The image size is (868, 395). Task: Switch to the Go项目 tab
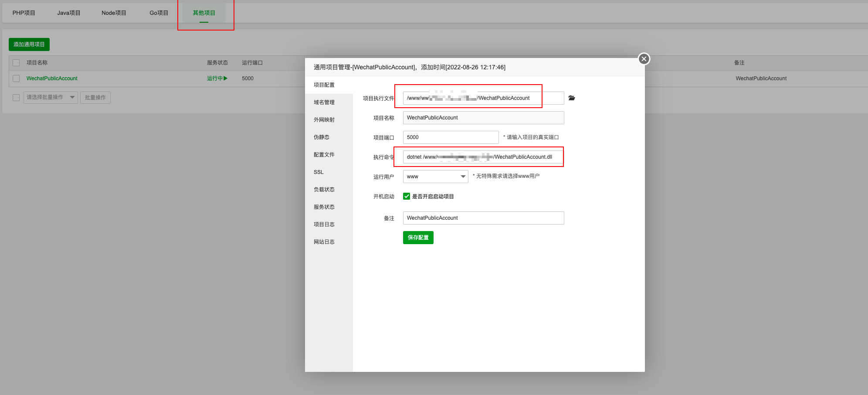pyautogui.click(x=159, y=13)
